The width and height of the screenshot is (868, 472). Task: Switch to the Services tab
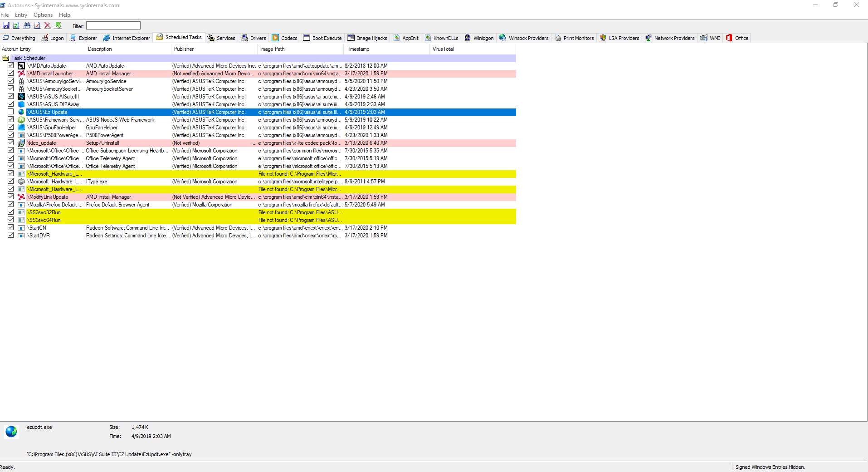click(x=221, y=38)
